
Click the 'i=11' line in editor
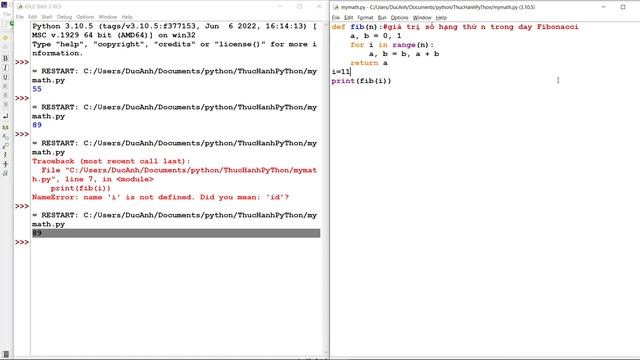click(341, 72)
